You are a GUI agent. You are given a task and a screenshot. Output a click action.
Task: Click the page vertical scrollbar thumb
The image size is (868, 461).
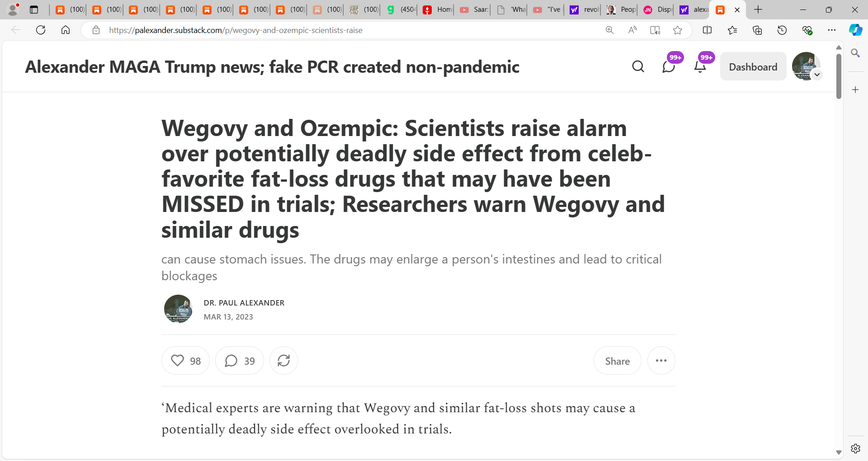[x=839, y=76]
